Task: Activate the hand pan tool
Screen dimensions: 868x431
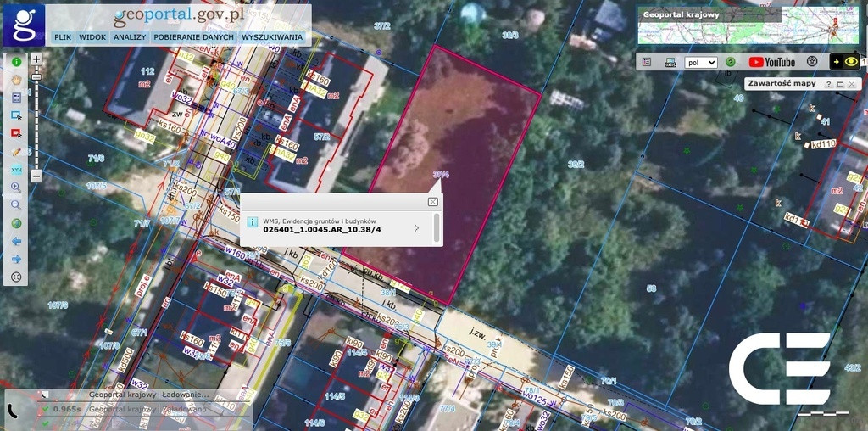Action: (x=16, y=80)
